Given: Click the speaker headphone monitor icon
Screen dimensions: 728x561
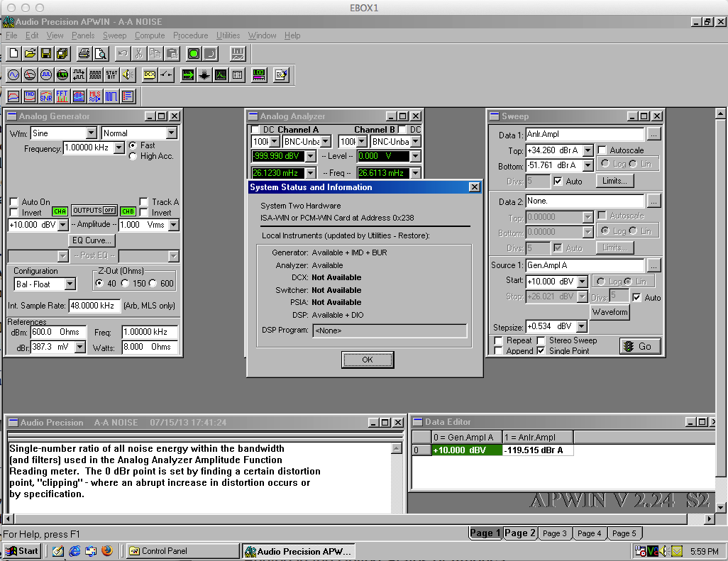Looking at the screenshot, I should pos(128,74).
